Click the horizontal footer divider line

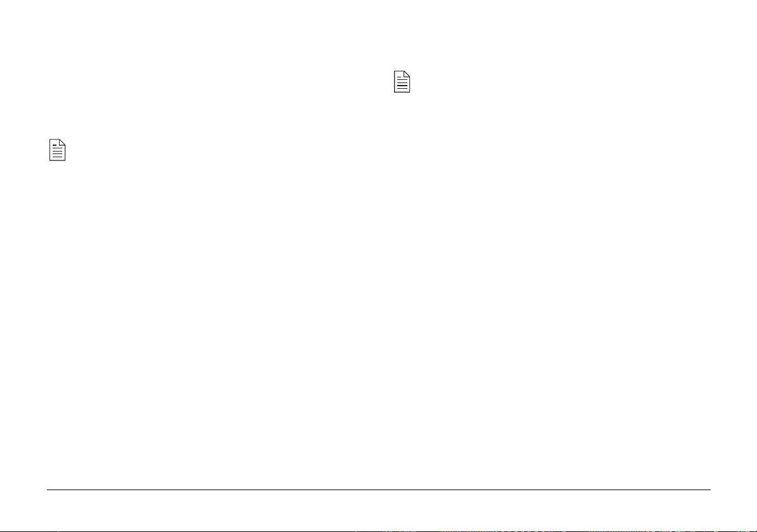pyautogui.click(x=378, y=490)
